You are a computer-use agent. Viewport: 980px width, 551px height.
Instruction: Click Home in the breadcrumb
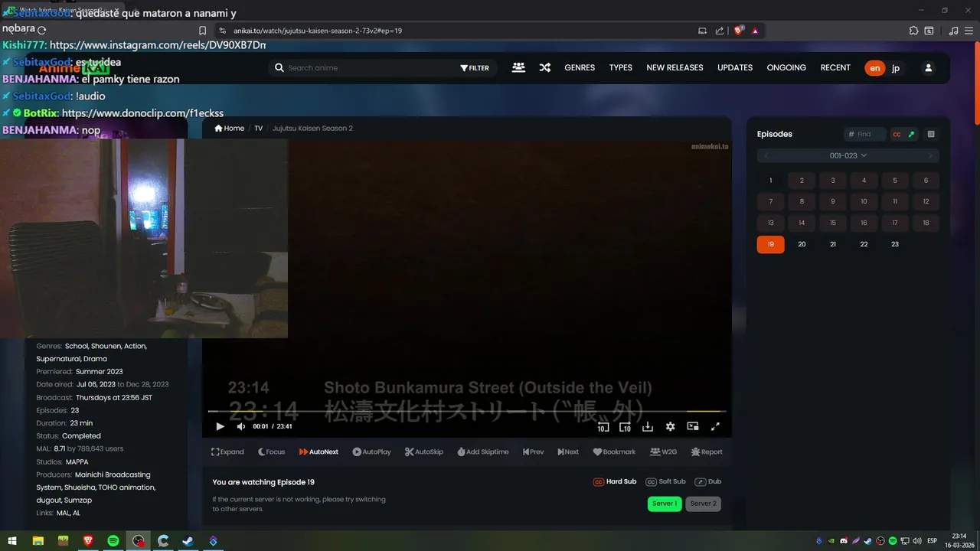click(x=230, y=128)
